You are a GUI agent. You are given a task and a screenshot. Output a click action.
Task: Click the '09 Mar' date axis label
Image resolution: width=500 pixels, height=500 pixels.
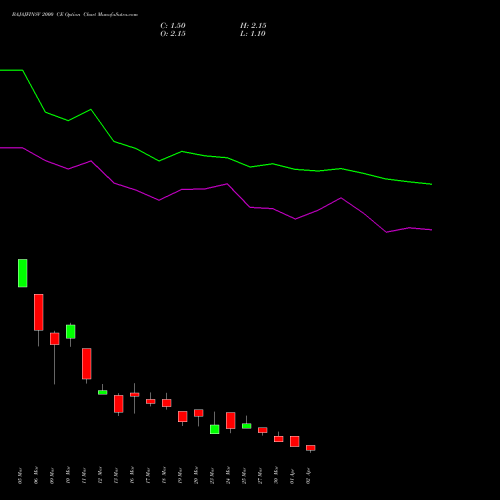52,475
